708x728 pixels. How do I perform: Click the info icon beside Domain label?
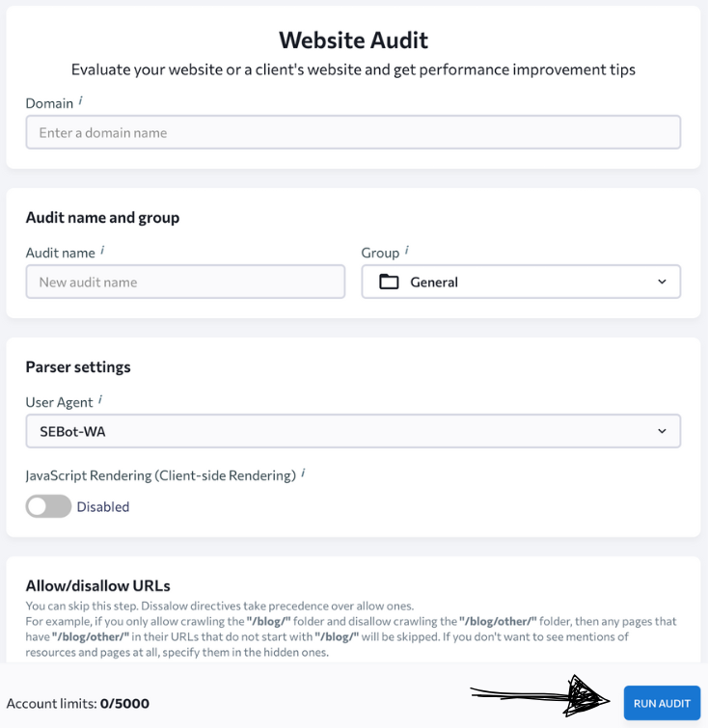81,100
